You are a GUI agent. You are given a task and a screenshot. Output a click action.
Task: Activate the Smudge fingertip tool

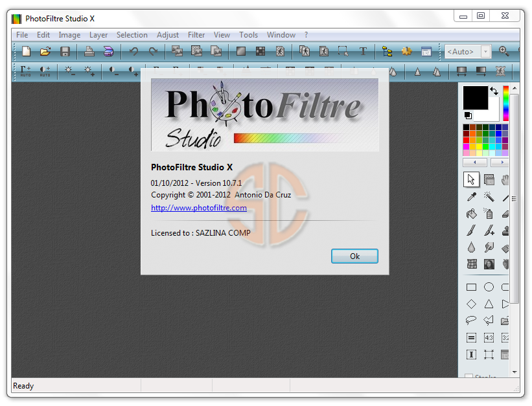[x=489, y=247]
